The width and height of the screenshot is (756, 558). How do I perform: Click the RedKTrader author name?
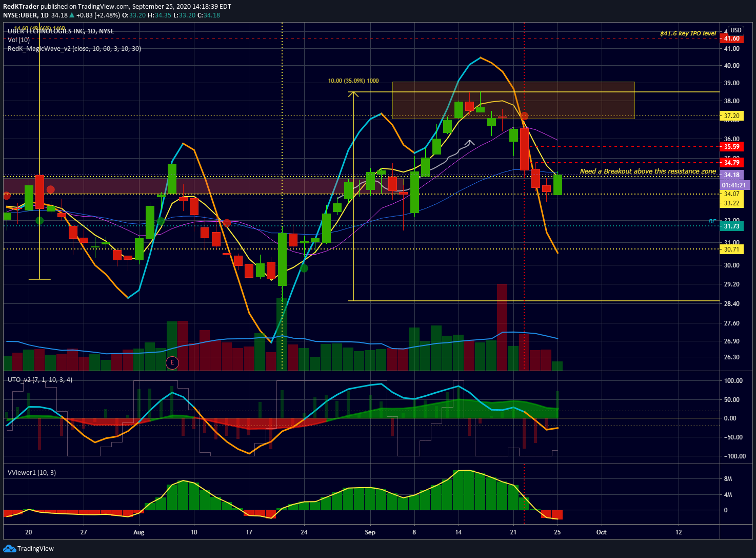point(21,7)
